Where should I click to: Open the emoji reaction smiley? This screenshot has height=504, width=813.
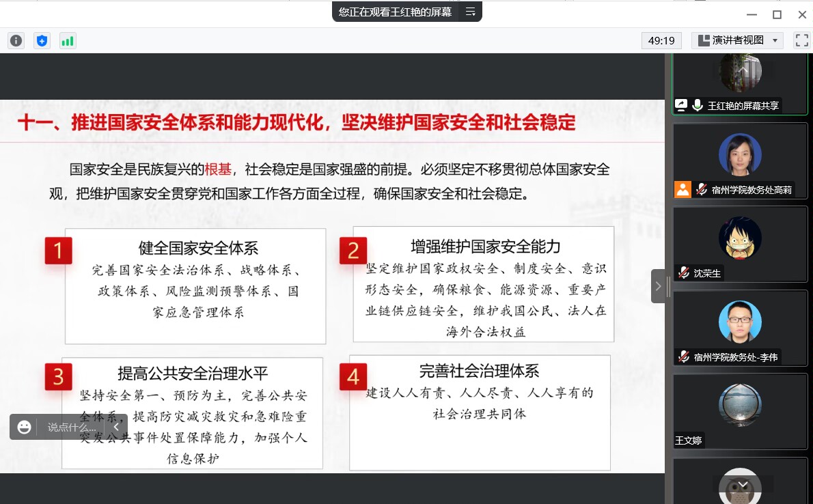(25, 428)
